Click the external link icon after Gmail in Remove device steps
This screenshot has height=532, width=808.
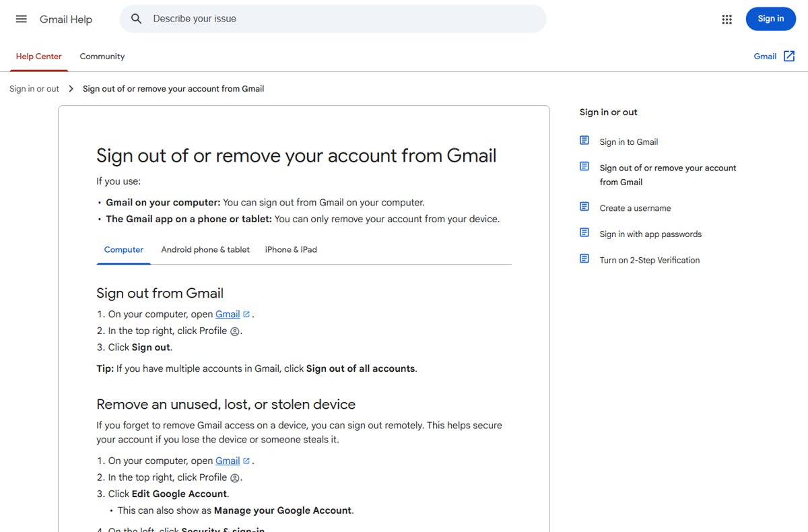(246, 461)
